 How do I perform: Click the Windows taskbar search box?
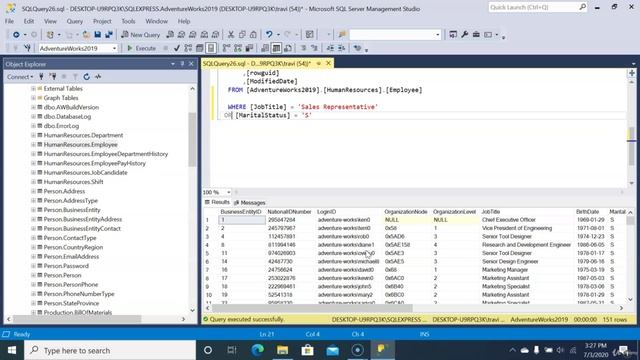click(110, 350)
